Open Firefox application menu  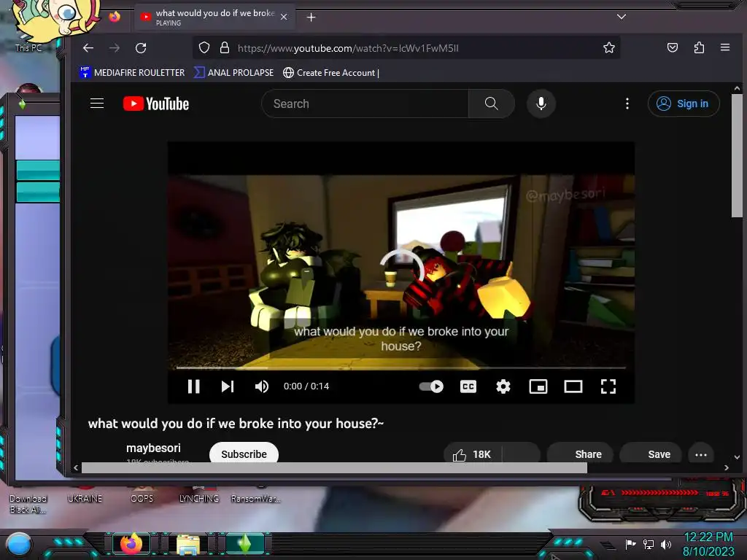pyautogui.click(x=725, y=47)
